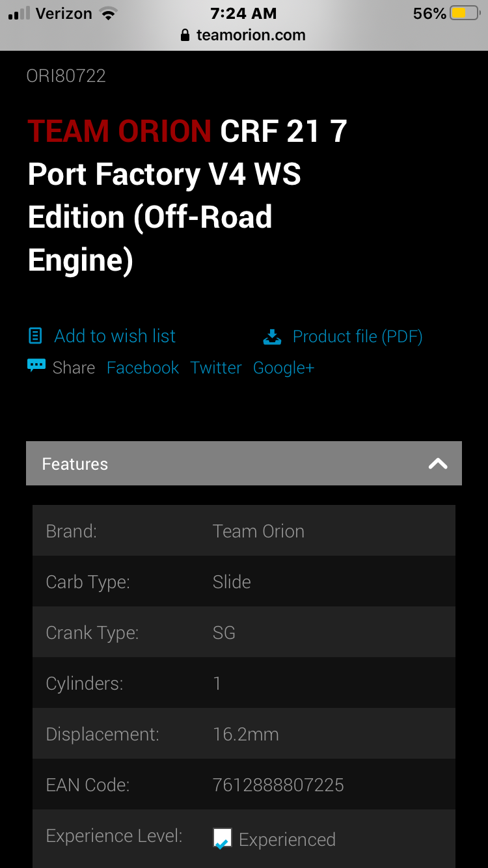Click the PDF download icon
Viewport: 488px width, 868px height.
coord(272,336)
